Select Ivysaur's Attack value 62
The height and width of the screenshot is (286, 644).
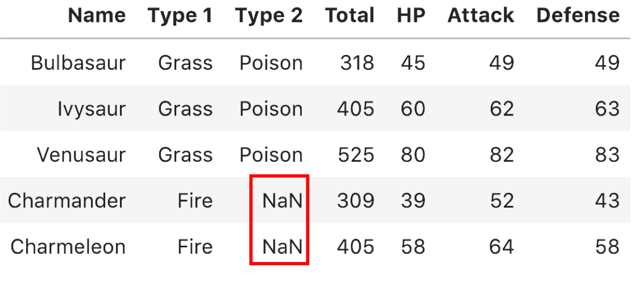(501, 109)
